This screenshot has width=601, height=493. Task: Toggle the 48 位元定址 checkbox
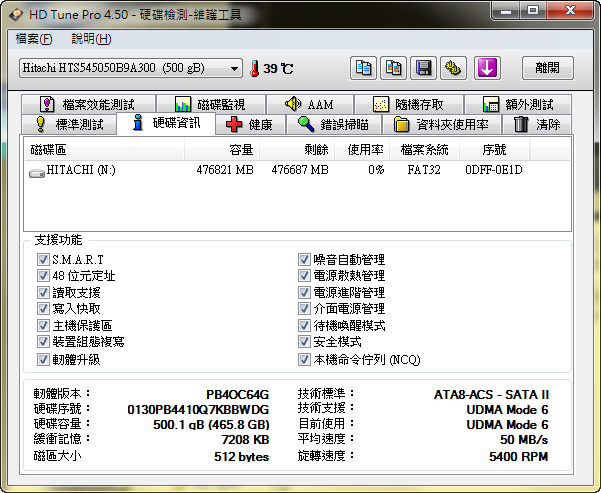coord(43,276)
